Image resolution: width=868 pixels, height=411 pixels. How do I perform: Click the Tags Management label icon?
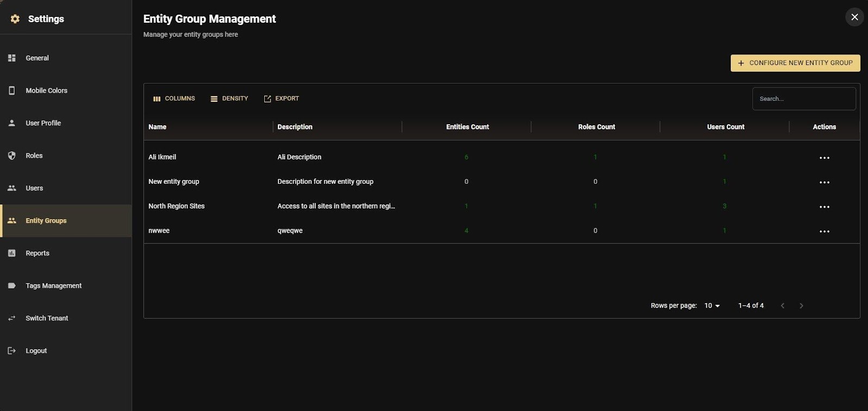click(x=12, y=286)
